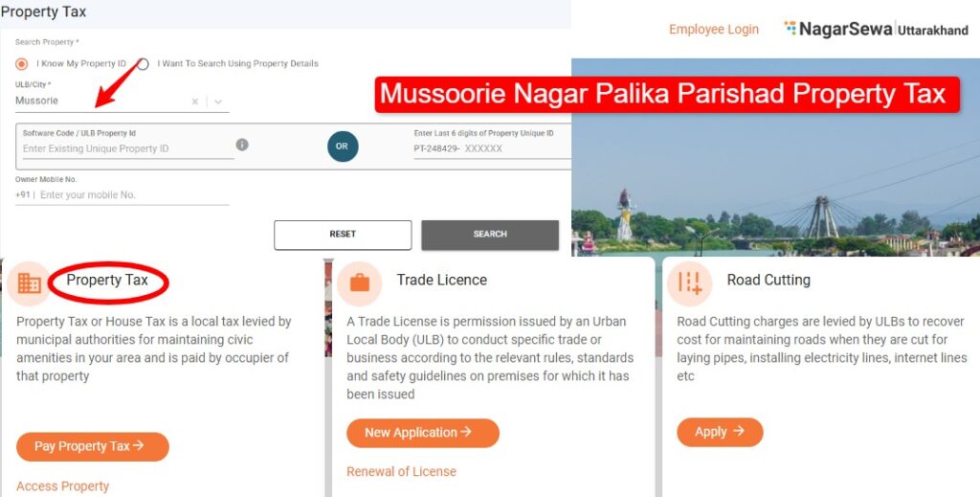The image size is (980, 497).
Task: Click the SEARCH button
Action: pos(490,235)
